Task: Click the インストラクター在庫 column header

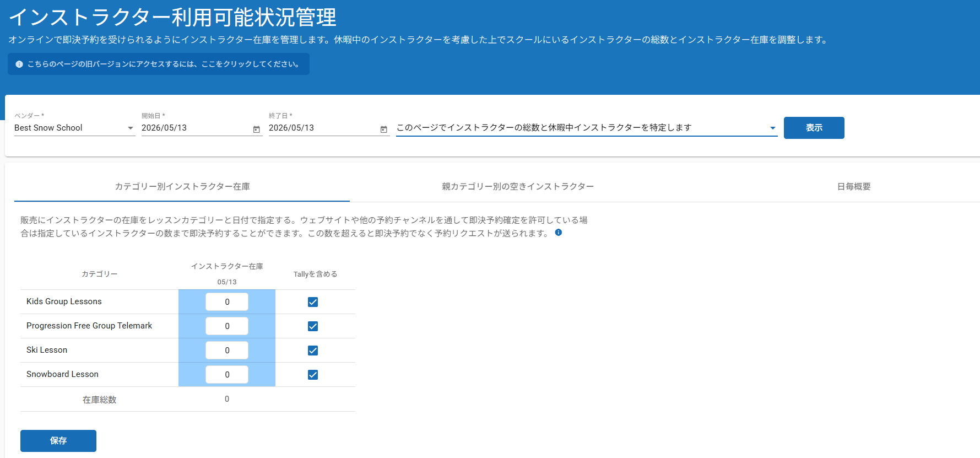Action: pos(227,266)
